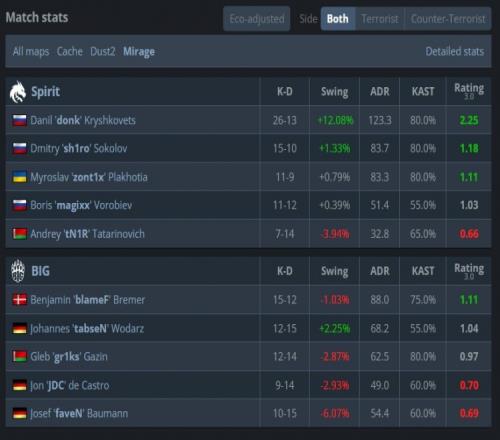Click the BIG team logo icon

tap(18, 271)
